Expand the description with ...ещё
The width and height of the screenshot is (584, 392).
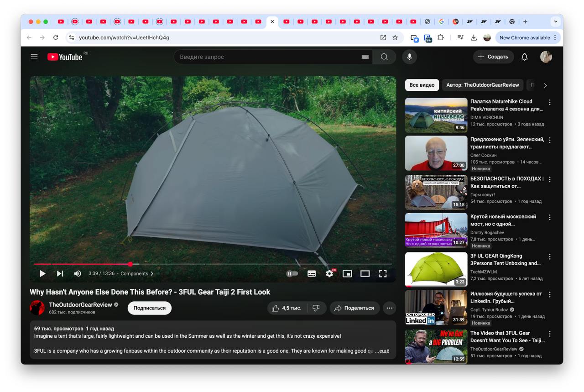click(382, 351)
